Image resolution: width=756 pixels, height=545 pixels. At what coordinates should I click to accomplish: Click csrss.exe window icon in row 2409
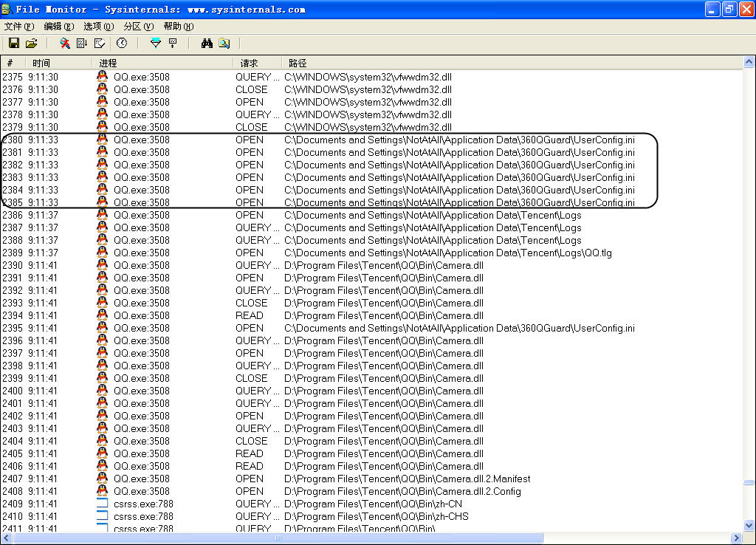tap(102, 503)
